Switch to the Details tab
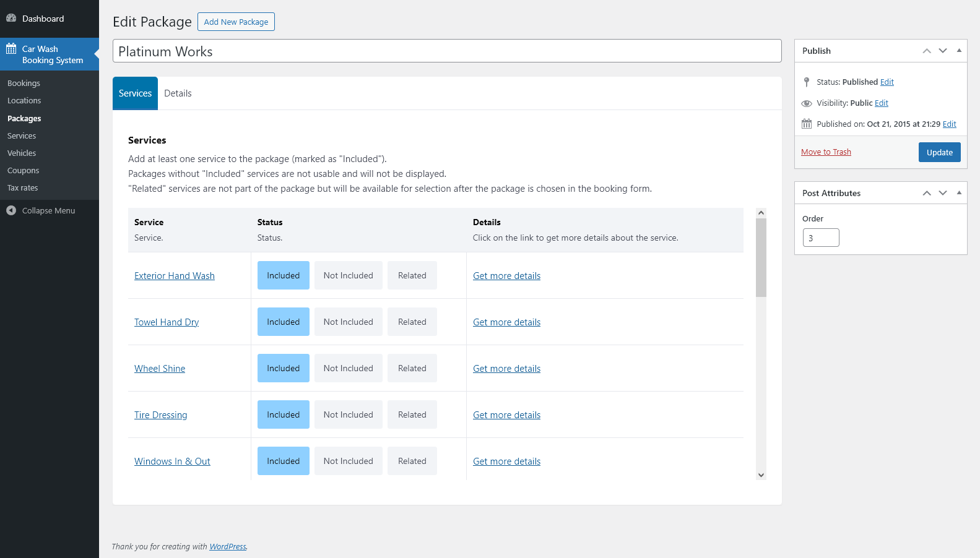The height and width of the screenshot is (558, 980). 178,93
